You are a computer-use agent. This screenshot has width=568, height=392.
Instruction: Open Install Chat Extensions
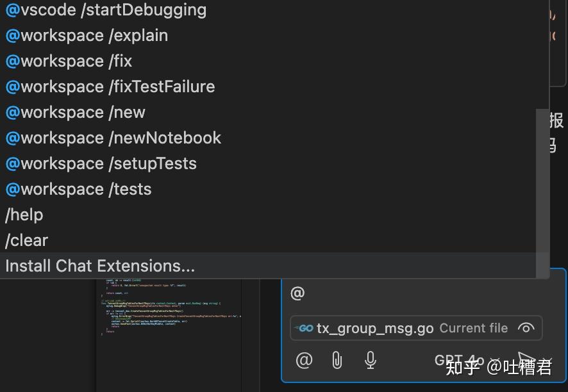point(100,265)
